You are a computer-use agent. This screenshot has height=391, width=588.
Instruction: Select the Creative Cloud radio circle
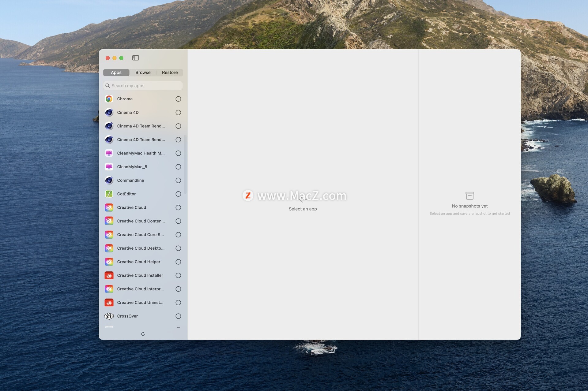point(178,207)
